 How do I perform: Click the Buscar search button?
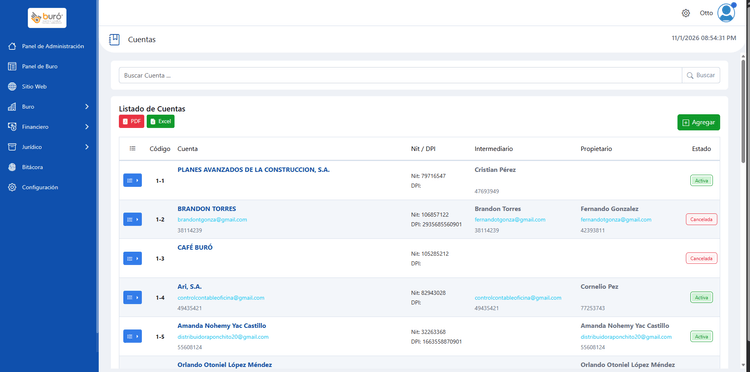point(701,75)
